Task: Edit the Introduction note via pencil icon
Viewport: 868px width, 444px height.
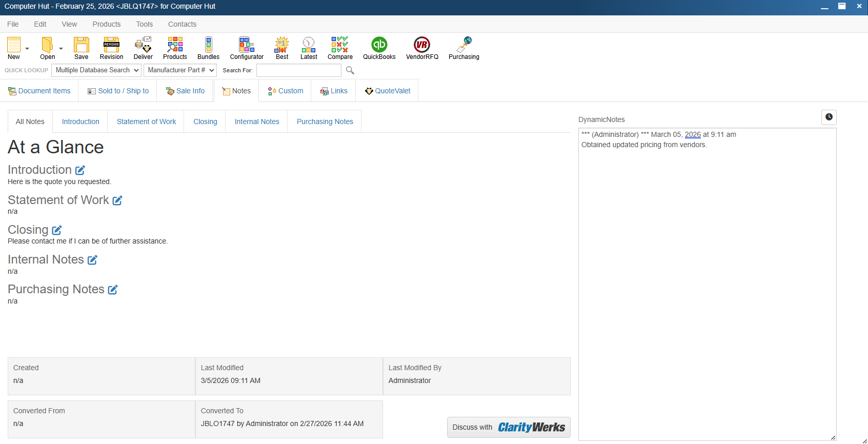Action: coord(80,170)
